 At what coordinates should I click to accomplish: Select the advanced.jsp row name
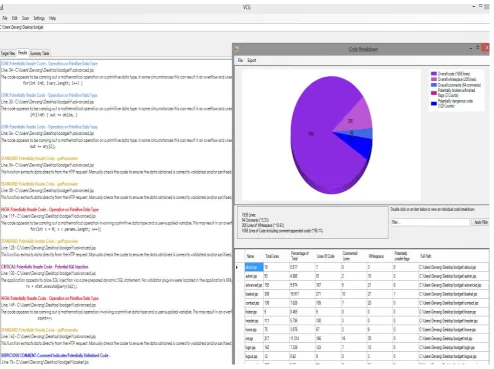tap(254, 285)
